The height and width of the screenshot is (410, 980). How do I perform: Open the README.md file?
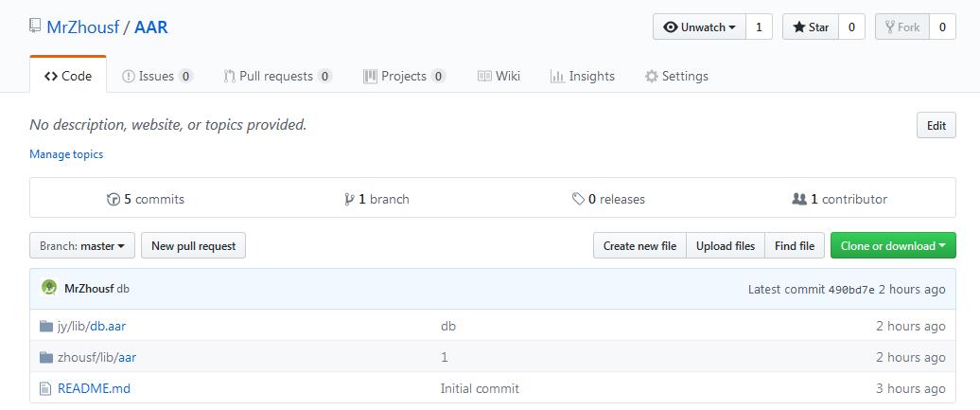[94, 389]
